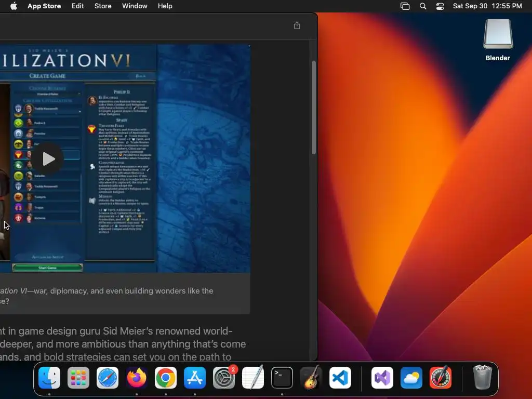Click the Civilization VI video thumbnail image
Screen dimensions: 532x399
tap(125, 158)
